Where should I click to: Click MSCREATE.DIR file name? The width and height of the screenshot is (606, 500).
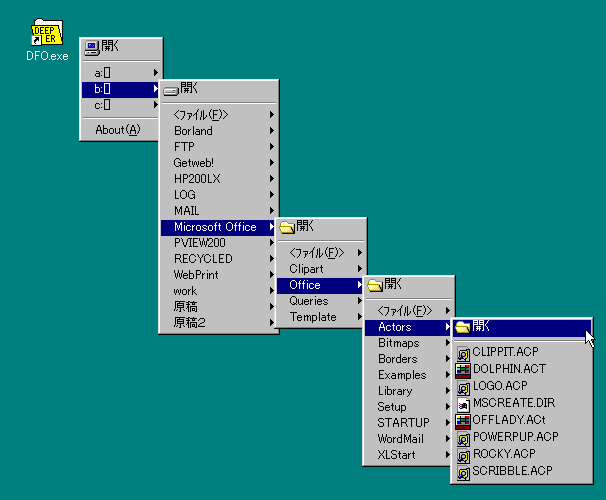click(x=514, y=403)
